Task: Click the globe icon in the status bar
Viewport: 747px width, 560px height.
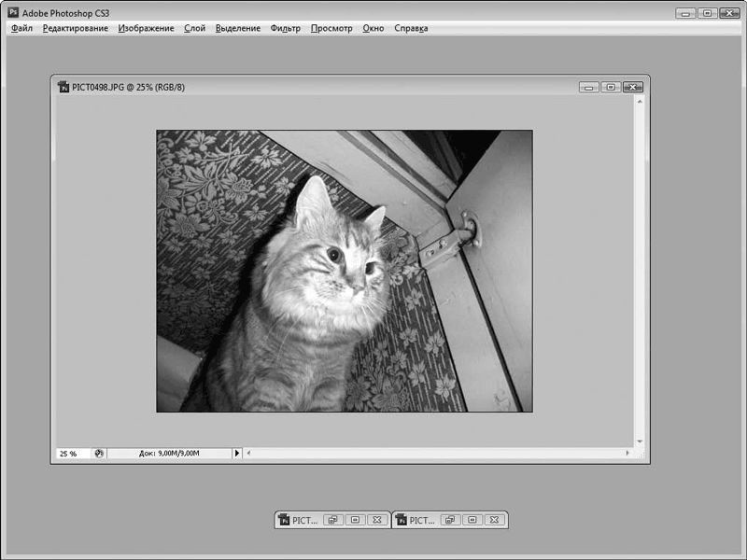Action: 99,454
